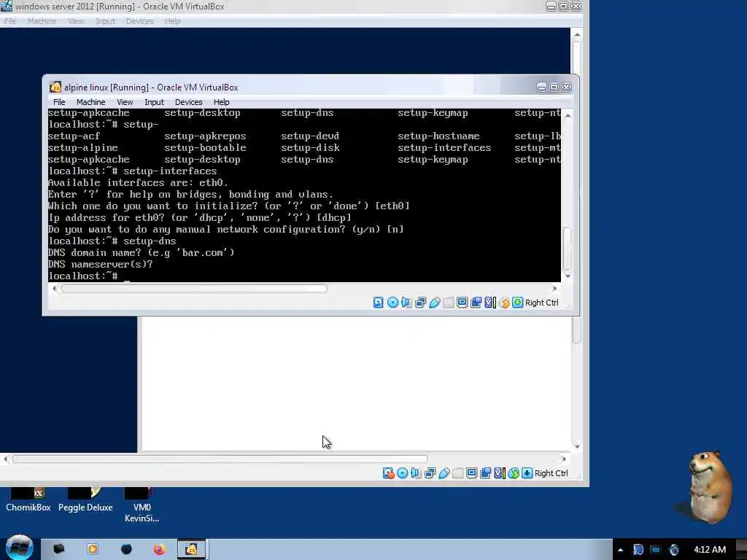The height and width of the screenshot is (560, 747).
Task: Click Right Ctrl host key label in windows server window
Action: pos(551,472)
